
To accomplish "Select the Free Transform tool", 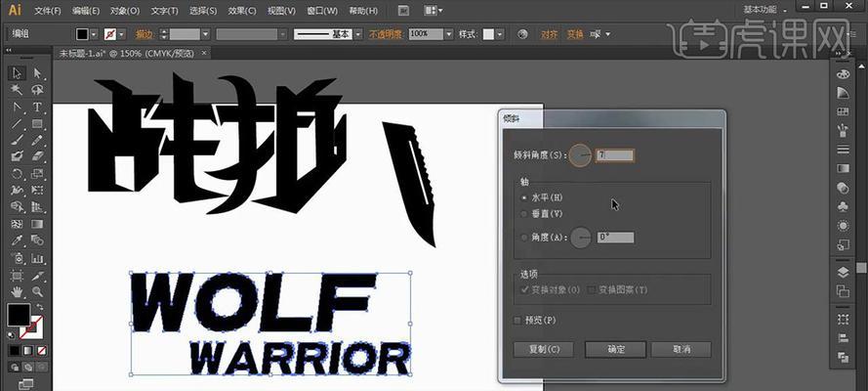I will coord(37,190).
